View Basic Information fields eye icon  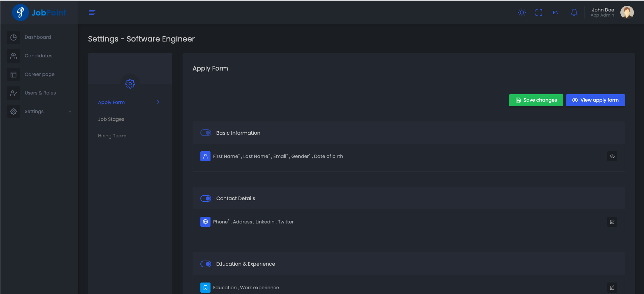click(612, 156)
